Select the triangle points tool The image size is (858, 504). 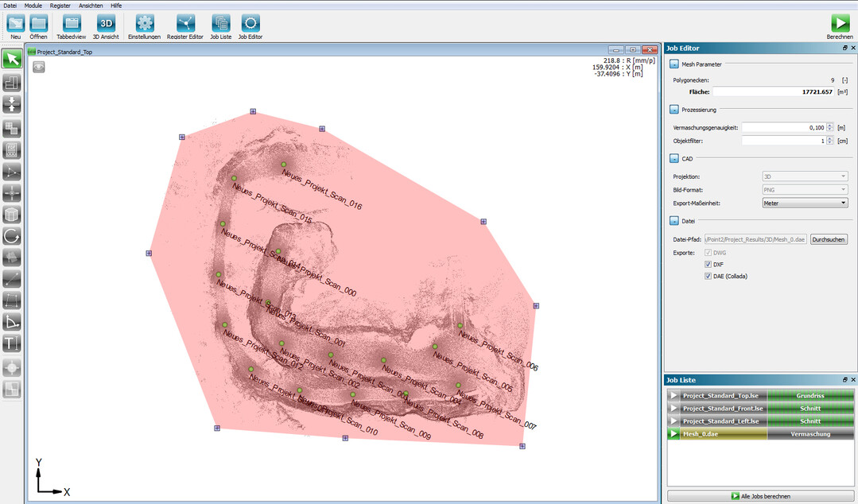pyautogui.click(x=12, y=172)
